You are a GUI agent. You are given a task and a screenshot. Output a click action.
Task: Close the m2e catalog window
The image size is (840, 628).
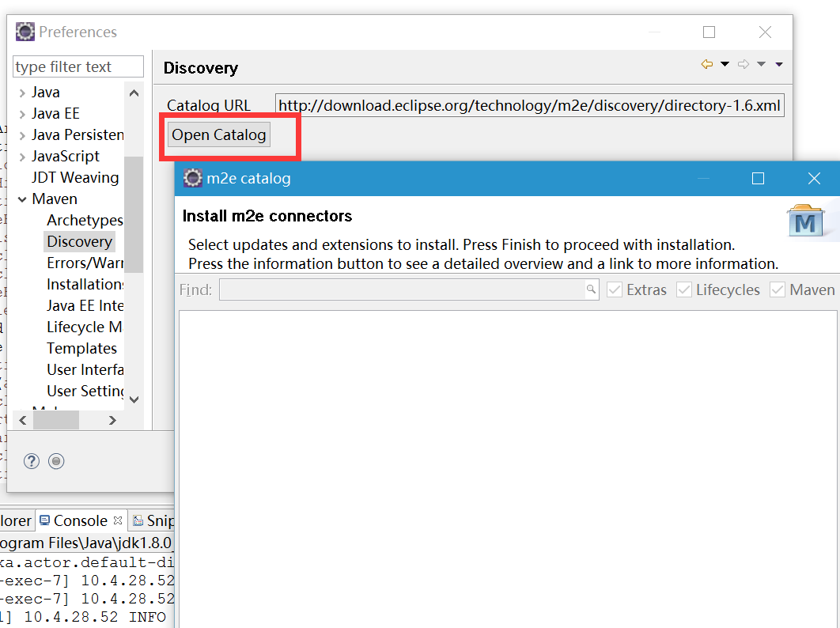pyautogui.click(x=814, y=179)
